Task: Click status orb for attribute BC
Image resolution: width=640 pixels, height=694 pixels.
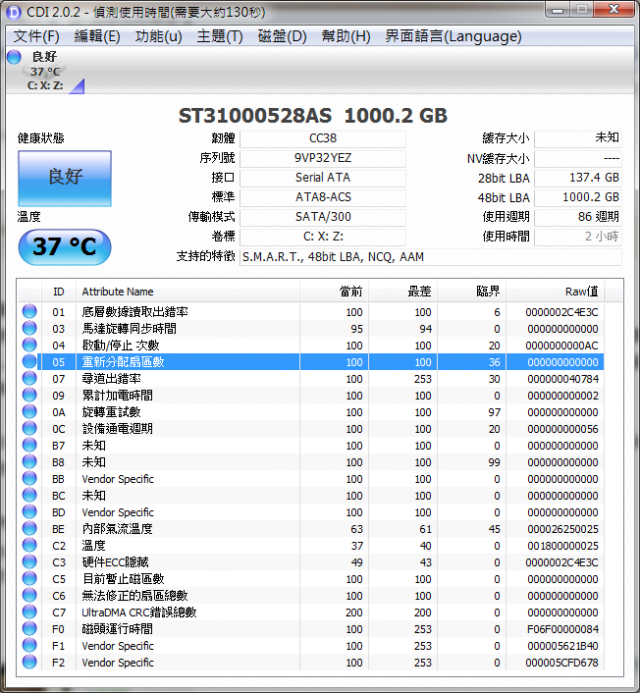Action: (x=29, y=495)
